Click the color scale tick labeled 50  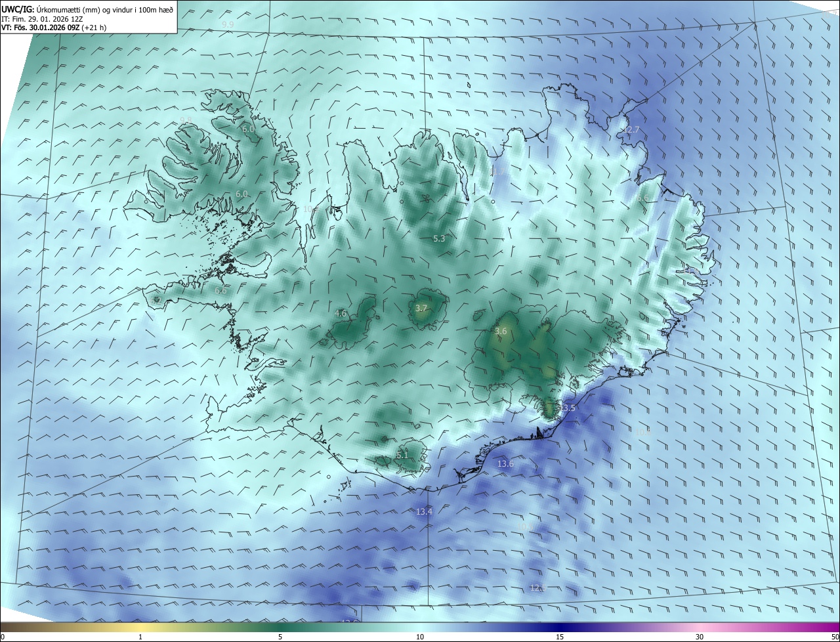(x=835, y=637)
